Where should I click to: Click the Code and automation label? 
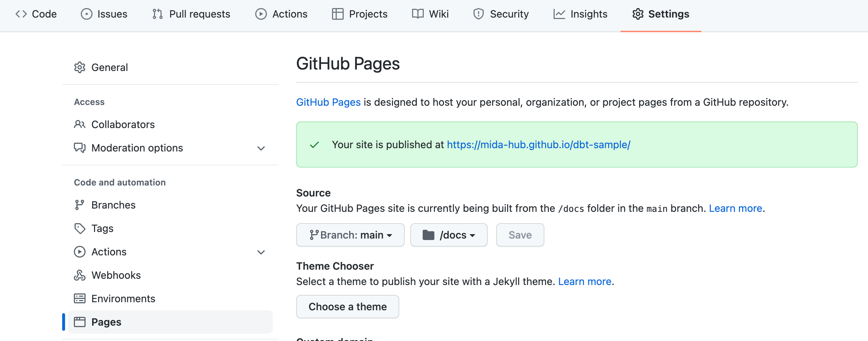coord(120,183)
